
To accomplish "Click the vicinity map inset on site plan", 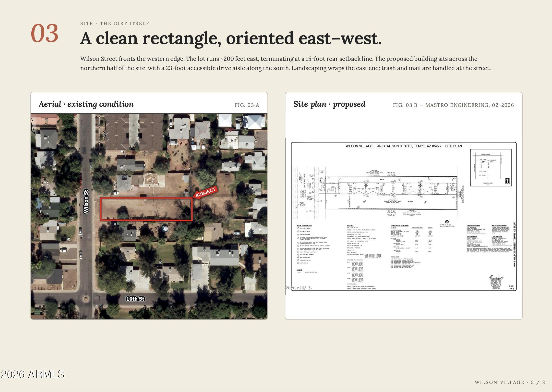I will click(491, 167).
